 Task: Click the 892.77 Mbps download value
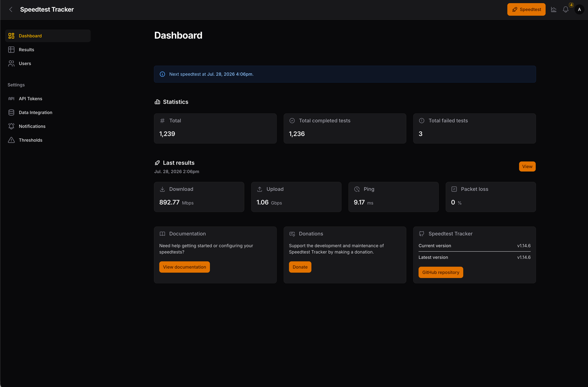point(176,202)
